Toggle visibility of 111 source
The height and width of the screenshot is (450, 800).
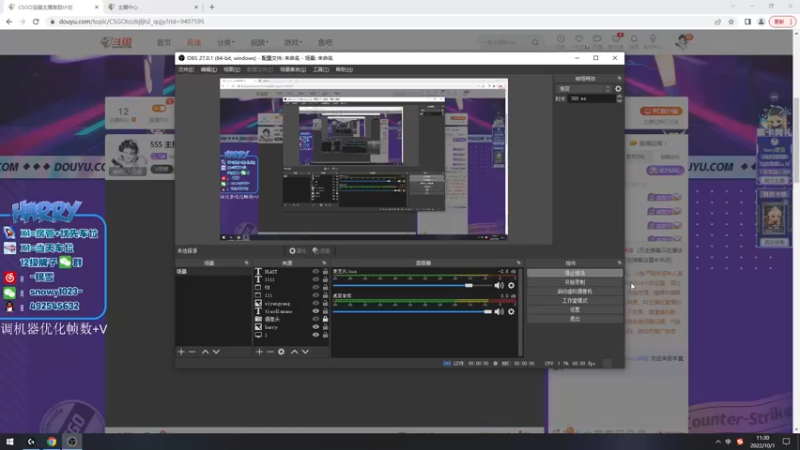(315, 295)
